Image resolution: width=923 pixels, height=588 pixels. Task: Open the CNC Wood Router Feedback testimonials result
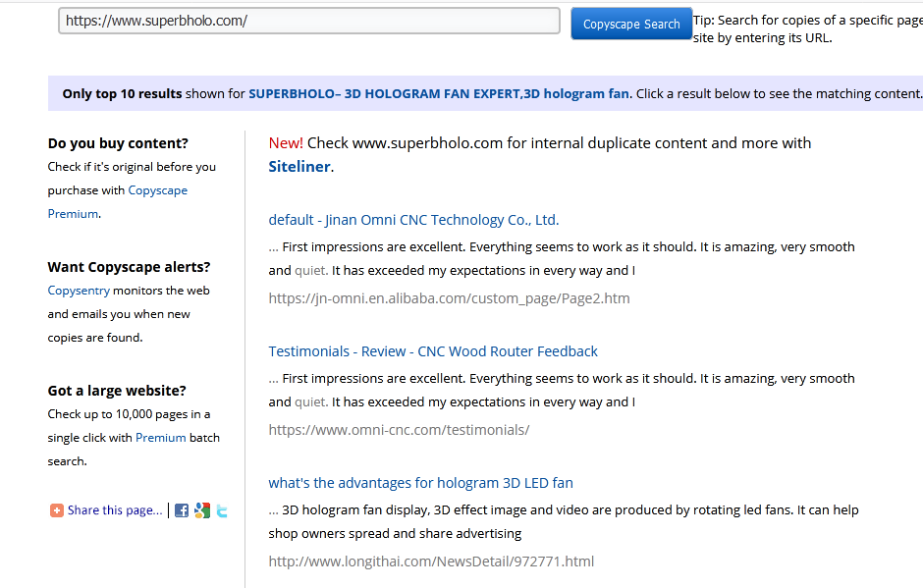point(433,351)
